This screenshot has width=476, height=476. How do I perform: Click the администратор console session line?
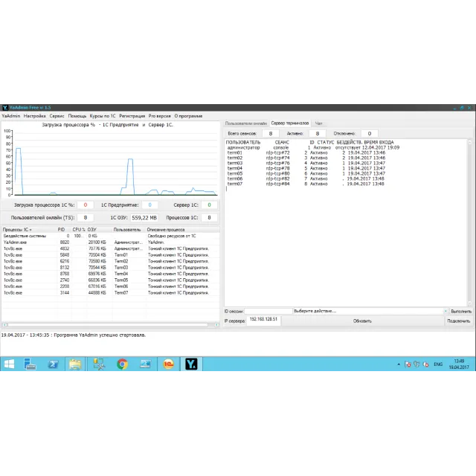pyautogui.click(x=313, y=147)
